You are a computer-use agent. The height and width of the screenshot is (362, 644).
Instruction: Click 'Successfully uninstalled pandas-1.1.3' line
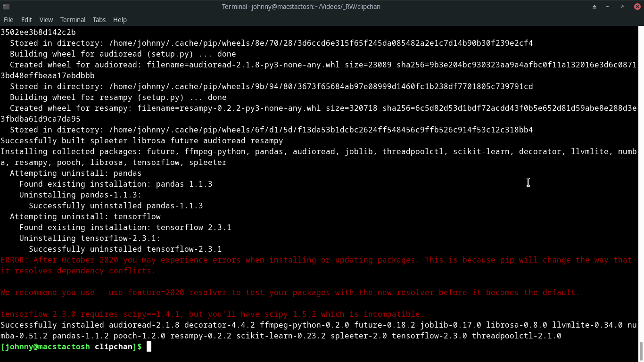click(x=116, y=206)
